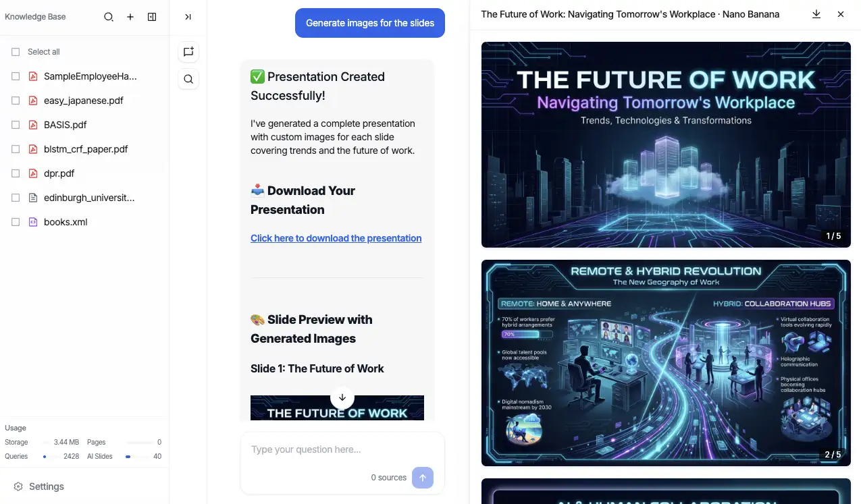The image size is (861, 504).
Task: Download the slides using the download icon
Action: (816, 14)
